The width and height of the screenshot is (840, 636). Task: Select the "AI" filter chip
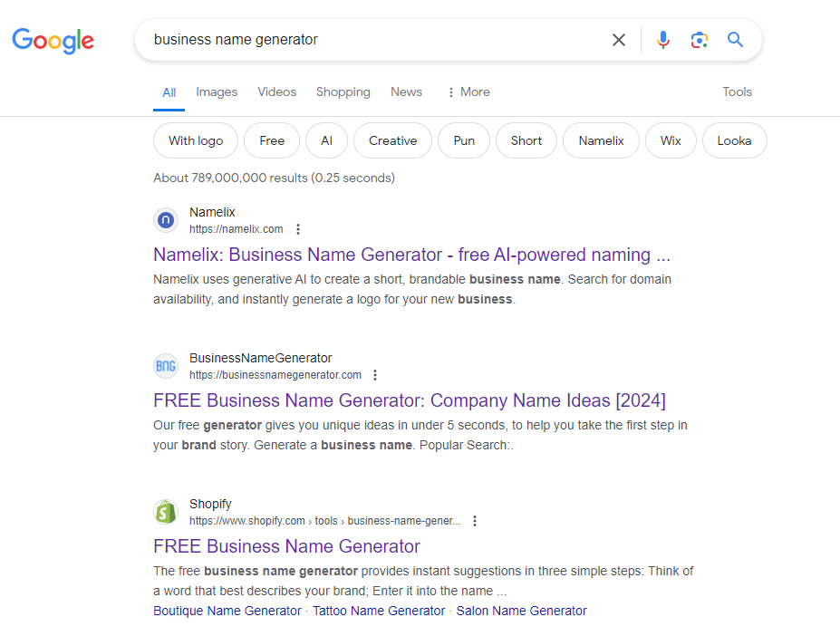pos(326,140)
